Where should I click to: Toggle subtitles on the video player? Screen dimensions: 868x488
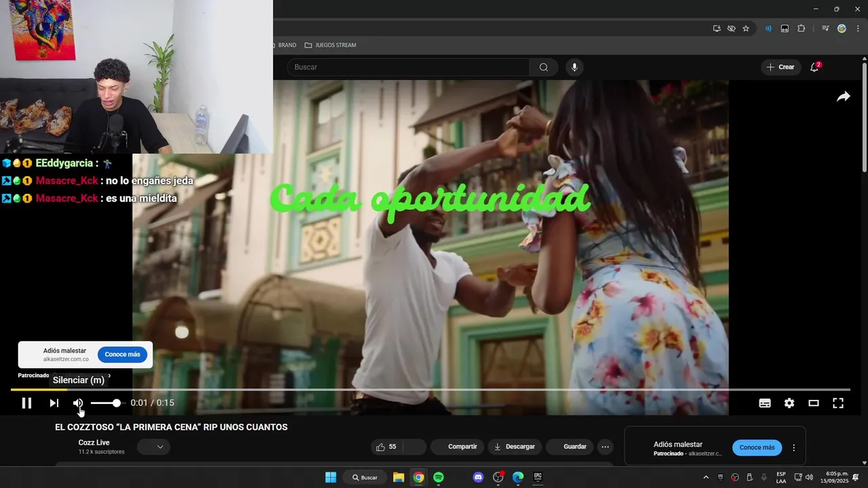[x=765, y=403]
